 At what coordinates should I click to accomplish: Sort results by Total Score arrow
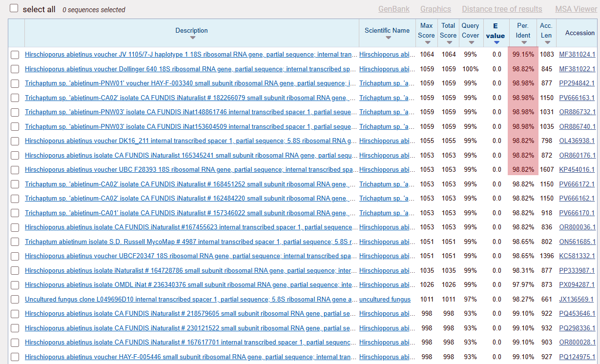(x=448, y=42)
